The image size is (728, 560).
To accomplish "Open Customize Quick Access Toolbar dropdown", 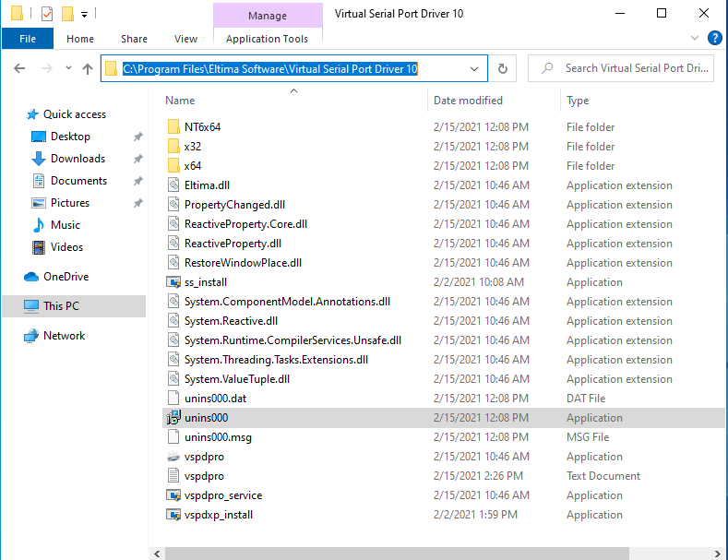I will tap(84, 15).
